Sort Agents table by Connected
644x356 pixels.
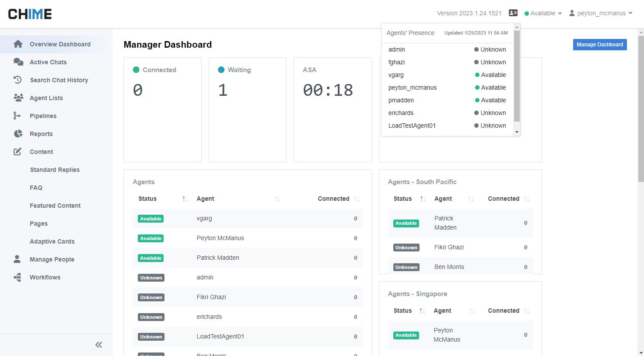pyautogui.click(x=356, y=199)
